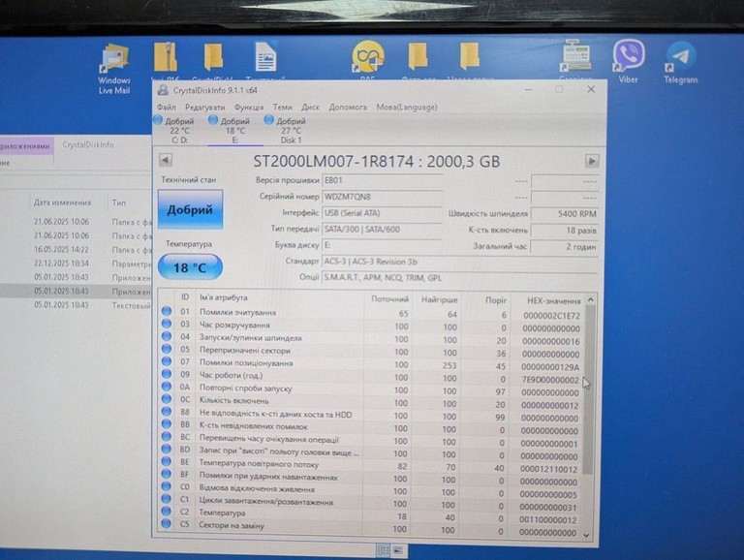Click Дата изменения column header in Explorer

coord(62,202)
